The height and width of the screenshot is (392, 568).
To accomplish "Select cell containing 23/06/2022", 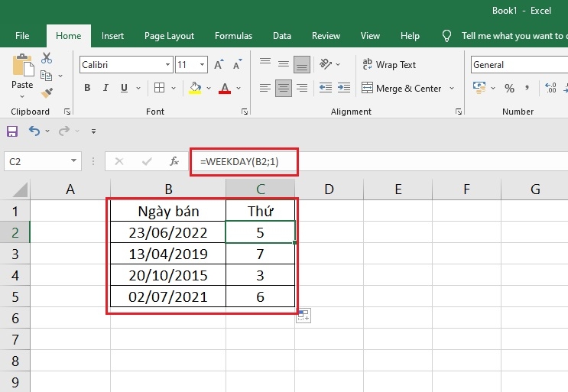I will point(168,232).
